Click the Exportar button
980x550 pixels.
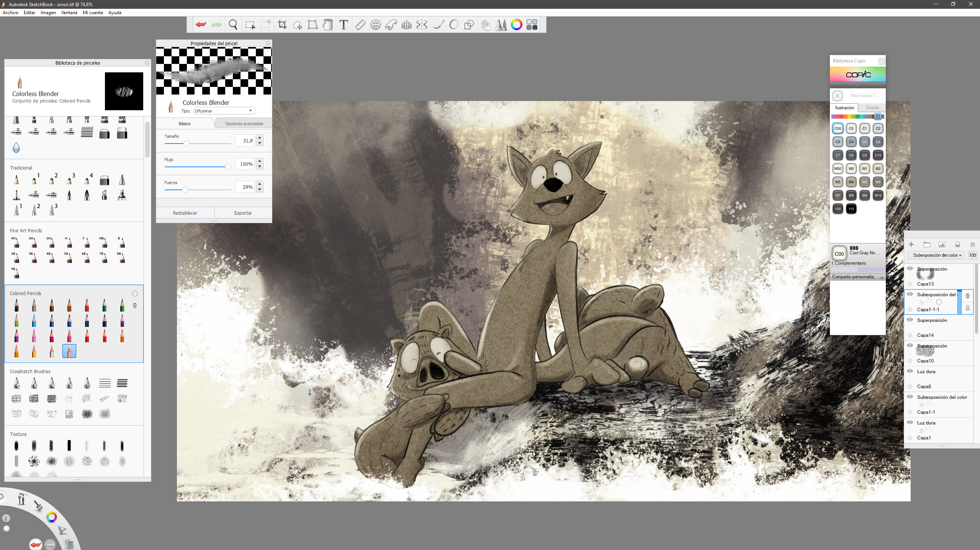tap(243, 213)
